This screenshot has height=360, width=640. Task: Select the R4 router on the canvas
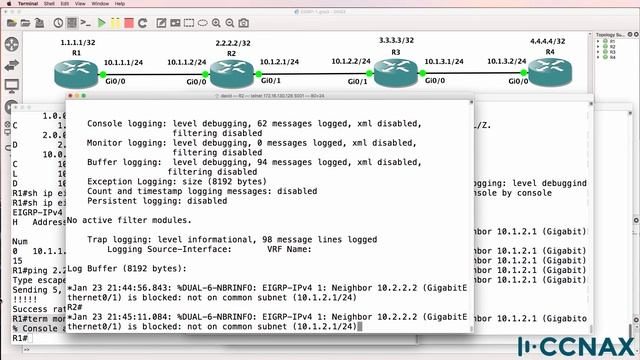pos(550,72)
